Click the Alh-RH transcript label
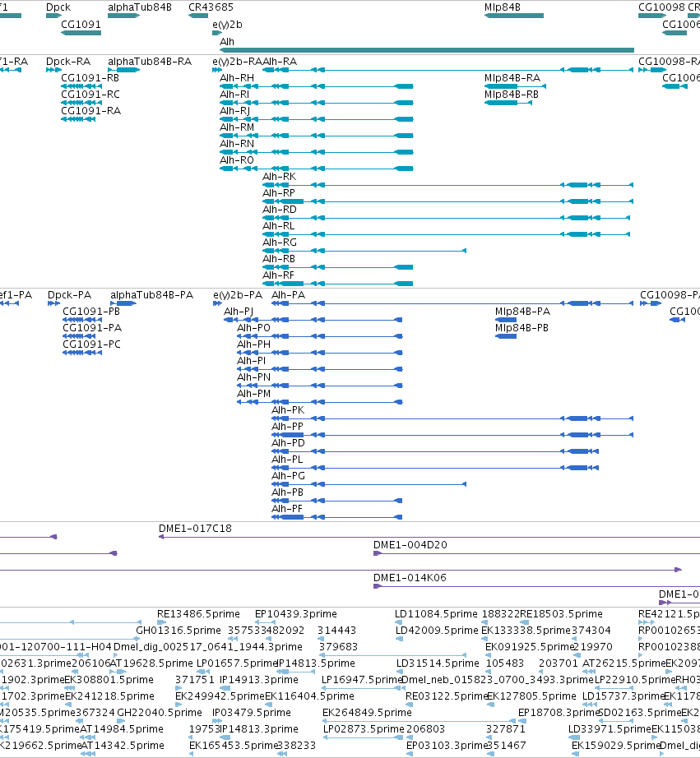 [237, 78]
